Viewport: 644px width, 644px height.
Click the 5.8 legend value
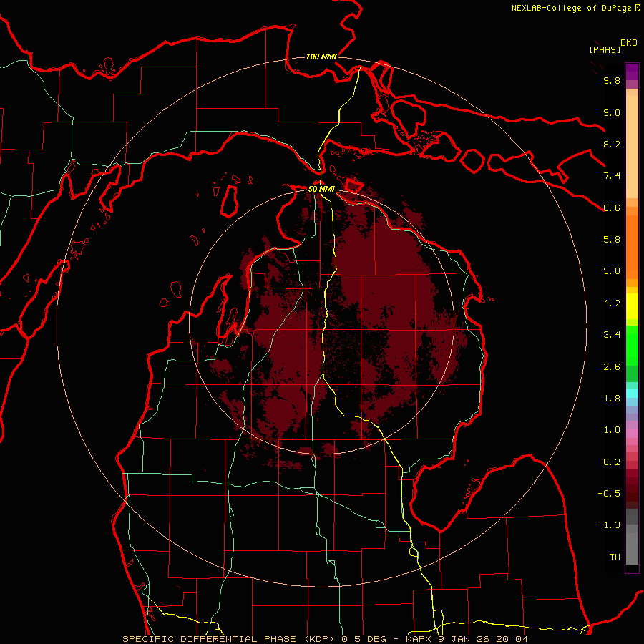click(x=612, y=240)
